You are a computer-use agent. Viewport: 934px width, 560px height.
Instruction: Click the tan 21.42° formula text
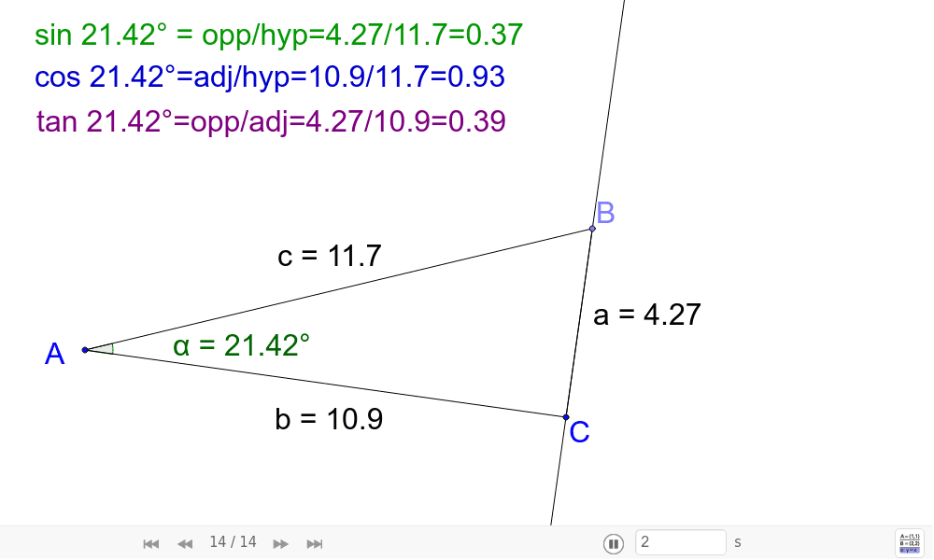click(x=271, y=121)
